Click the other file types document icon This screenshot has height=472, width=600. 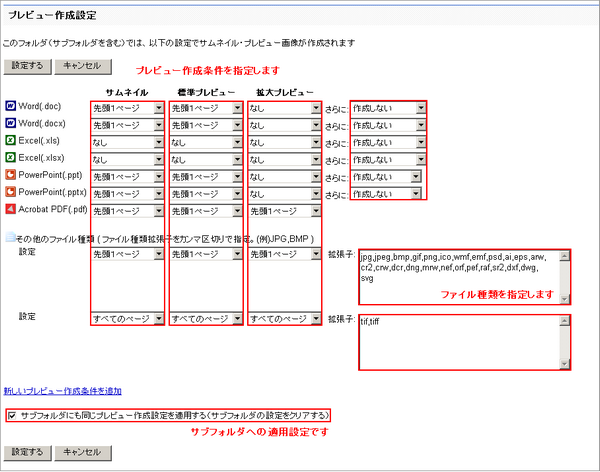[10, 237]
